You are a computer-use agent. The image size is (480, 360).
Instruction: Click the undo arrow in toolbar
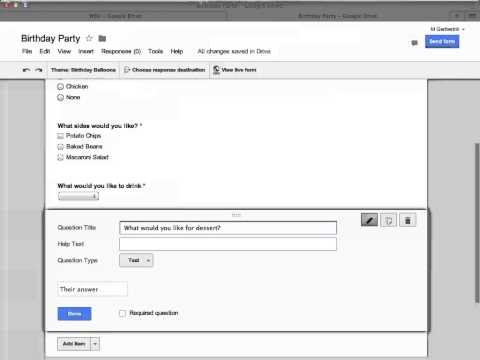[x=26, y=70]
